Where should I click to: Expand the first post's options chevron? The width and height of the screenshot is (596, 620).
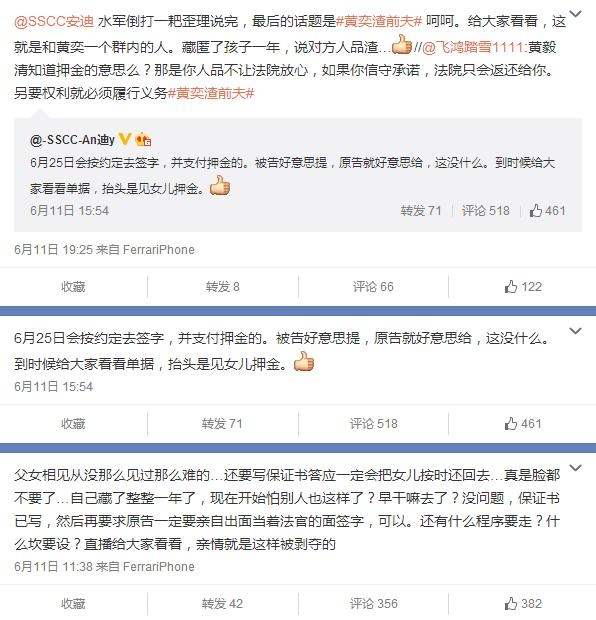click(x=575, y=14)
